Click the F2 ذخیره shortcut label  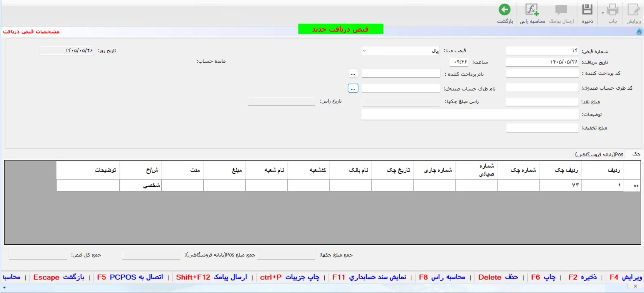click(582, 277)
